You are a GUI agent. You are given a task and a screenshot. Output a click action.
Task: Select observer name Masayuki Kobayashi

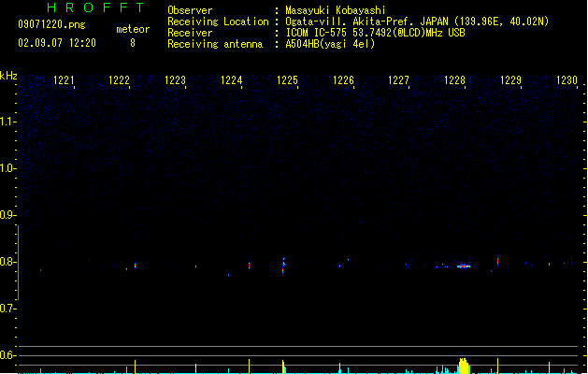pyautogui.click(x=336, y=10)
